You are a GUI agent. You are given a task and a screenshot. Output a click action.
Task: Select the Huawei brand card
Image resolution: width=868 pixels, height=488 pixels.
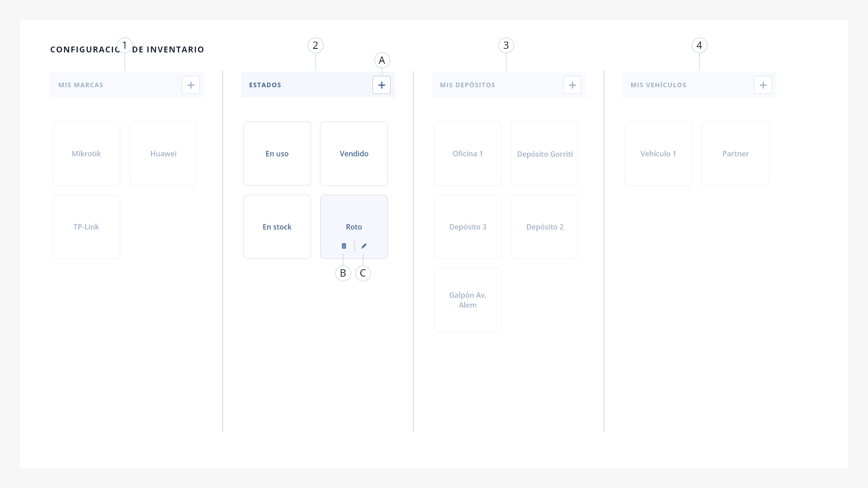[x=163, y=154]
